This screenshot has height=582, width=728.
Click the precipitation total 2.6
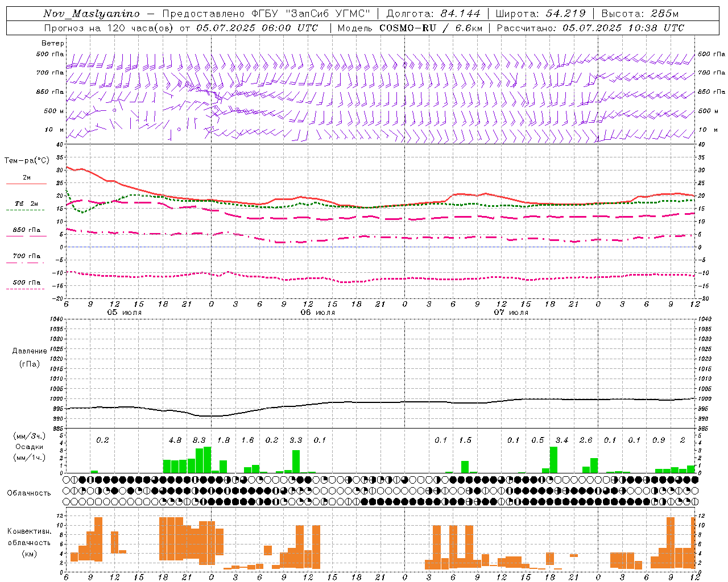586,440
